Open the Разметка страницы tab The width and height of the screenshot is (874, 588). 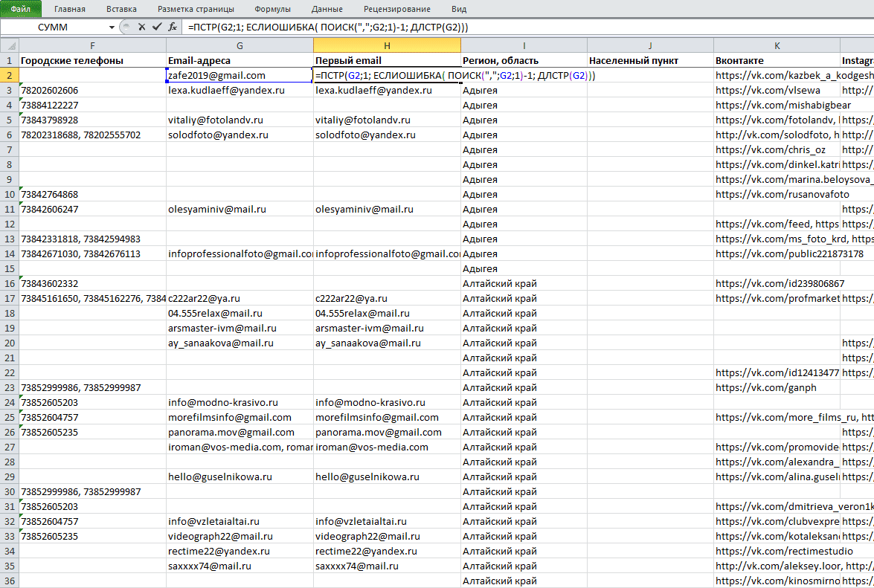[x=196, y=9]
